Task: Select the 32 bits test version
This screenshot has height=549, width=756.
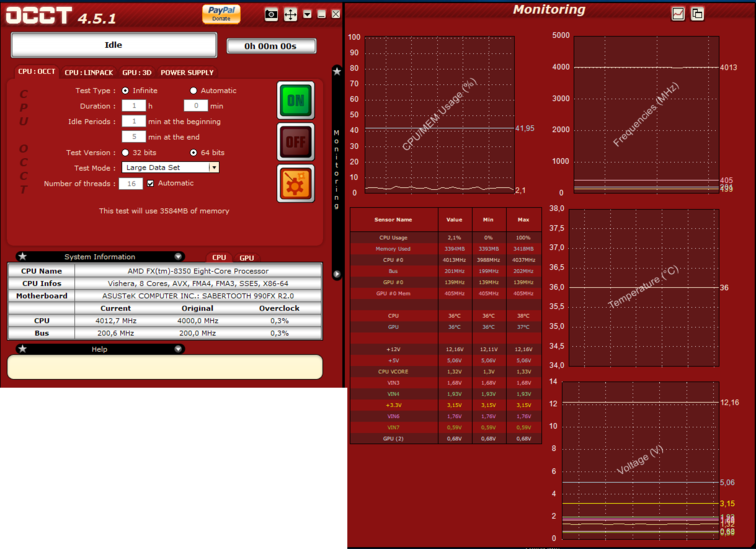Action: 125,152
